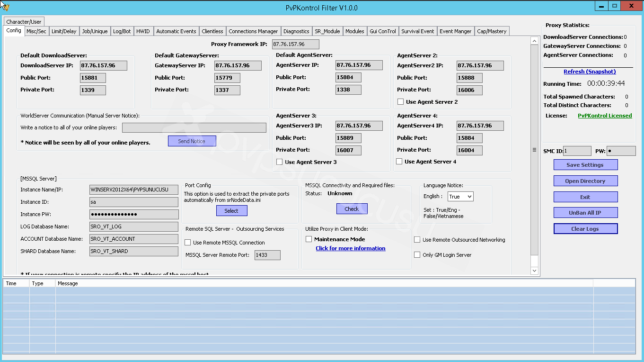The image size is (644, 362).
Task: Click the SMC ID input field
Action: [x=577, y=151]
